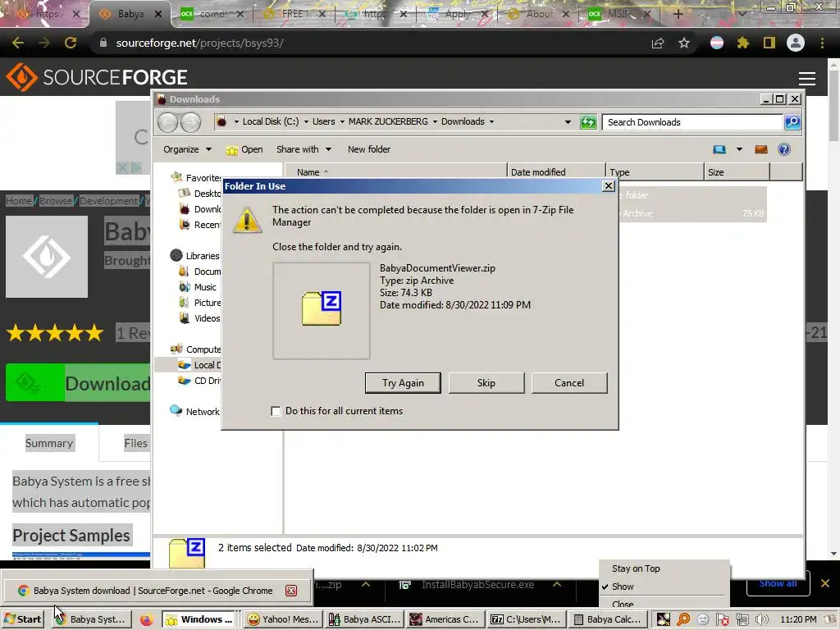
Task: Click the Explorer back navigation arrow
Action: tap(167, 123)
